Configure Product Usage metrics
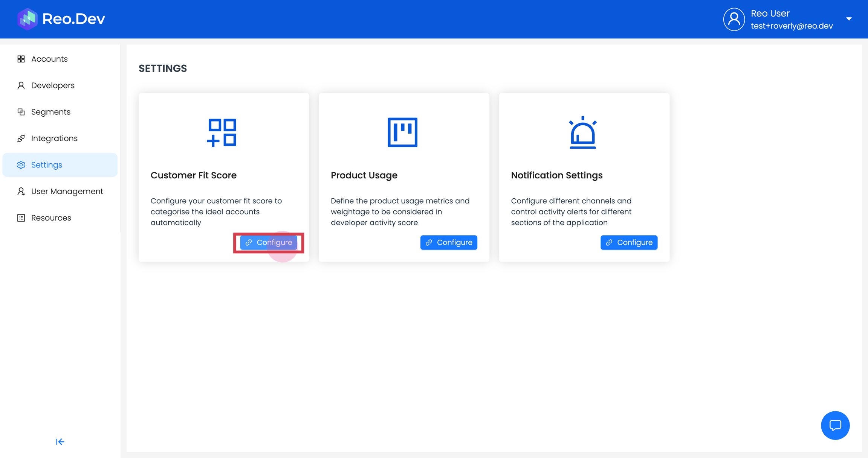The height and width of the screenshot is (458, 868). [449, 243]
